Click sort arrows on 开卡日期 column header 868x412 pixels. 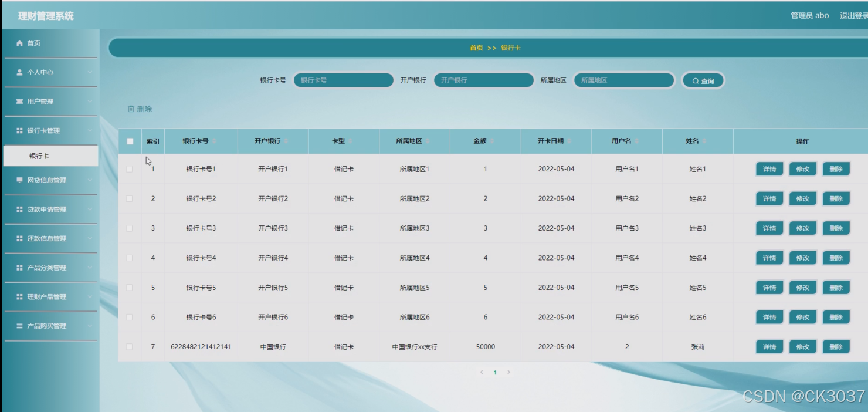(569, 141)
